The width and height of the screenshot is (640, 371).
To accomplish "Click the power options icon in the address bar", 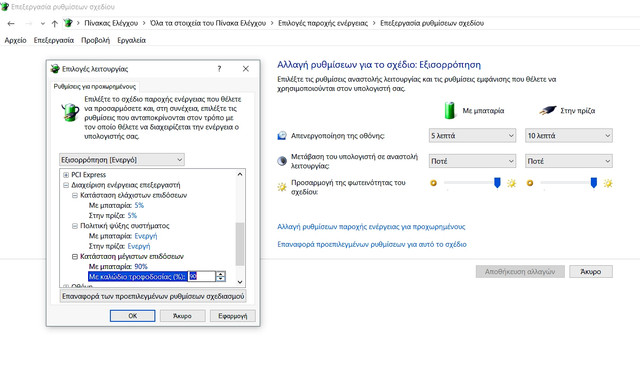I will pos(68,23).
